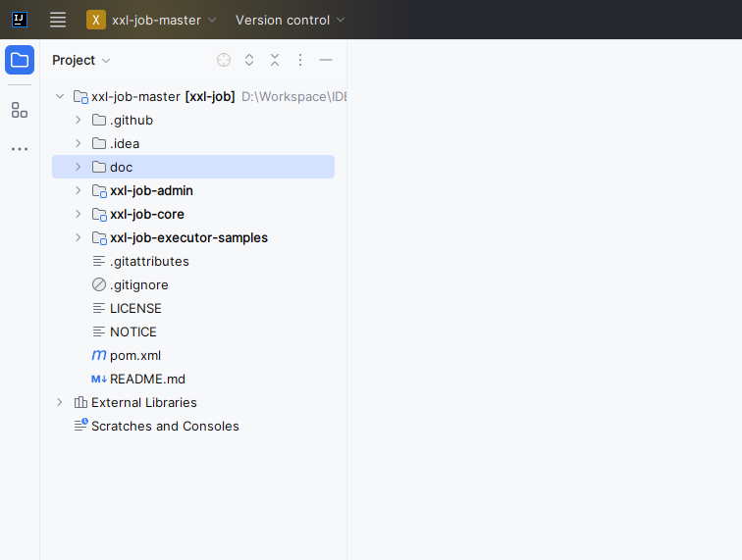The width and height of the screenshot is (742, 560).
Task: Expand the xxl-job-admin module
Action: pyautogui.click(x=79, y=190)
